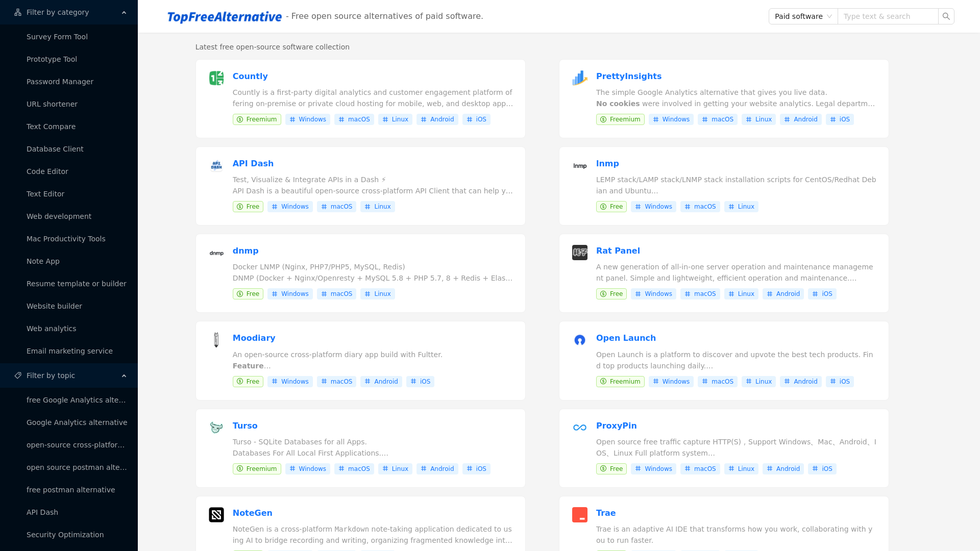
Task: Focus the Type text & search field
Action: point(888,16)
